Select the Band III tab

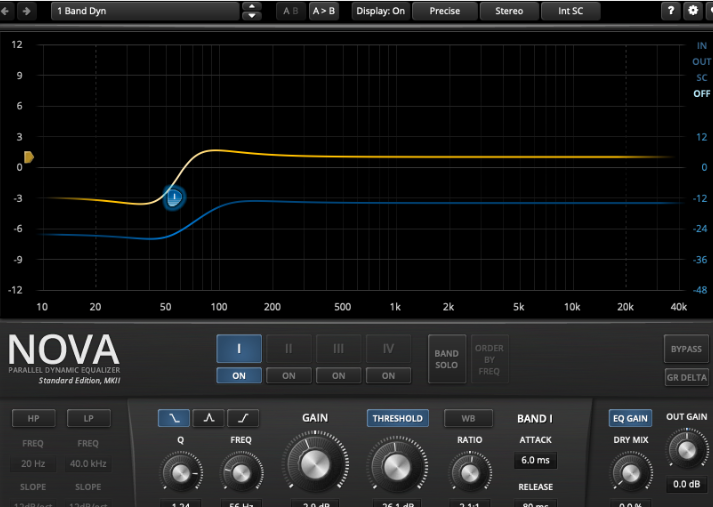(x=339, y=349)
